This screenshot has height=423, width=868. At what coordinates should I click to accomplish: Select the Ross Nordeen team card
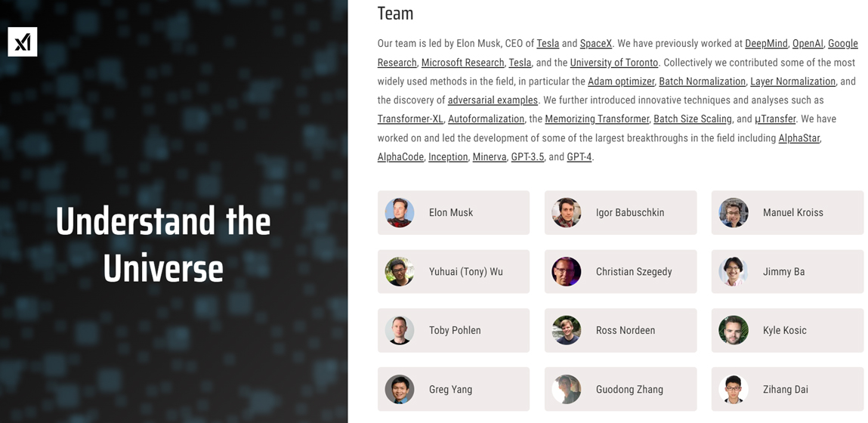pos(620,331)
